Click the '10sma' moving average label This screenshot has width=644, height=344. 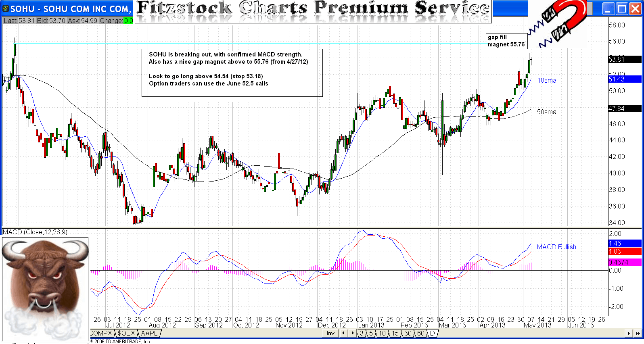(x=546, y=81)
